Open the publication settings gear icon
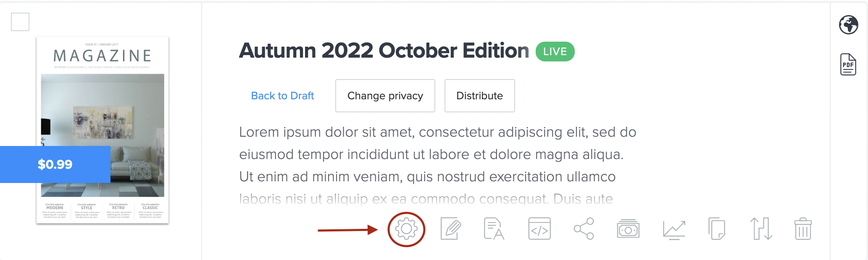868x260 pixels. pyautogui.click(x=406, y=229)
